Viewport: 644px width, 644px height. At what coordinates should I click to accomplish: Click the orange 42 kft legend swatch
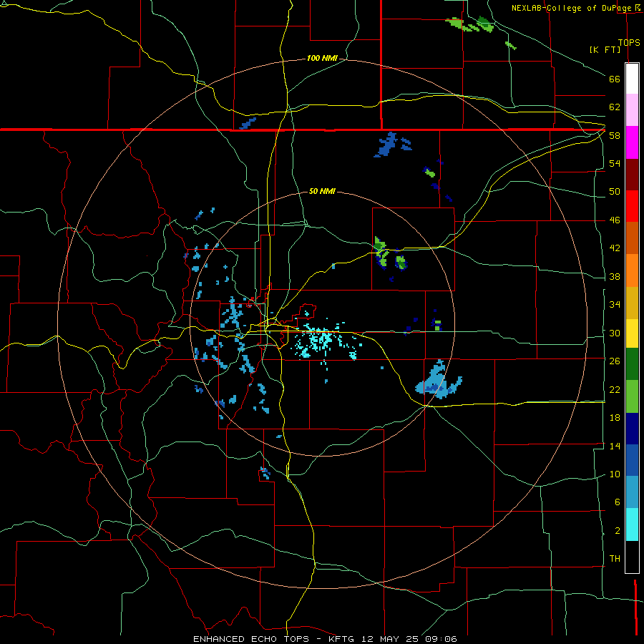coord(632,270)
